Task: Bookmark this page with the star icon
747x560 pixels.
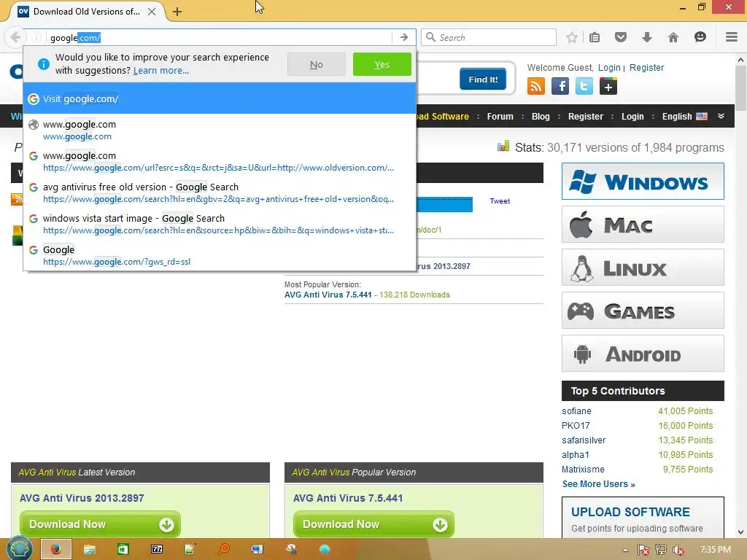Action: pyautogui.click(x=572, y=37)
